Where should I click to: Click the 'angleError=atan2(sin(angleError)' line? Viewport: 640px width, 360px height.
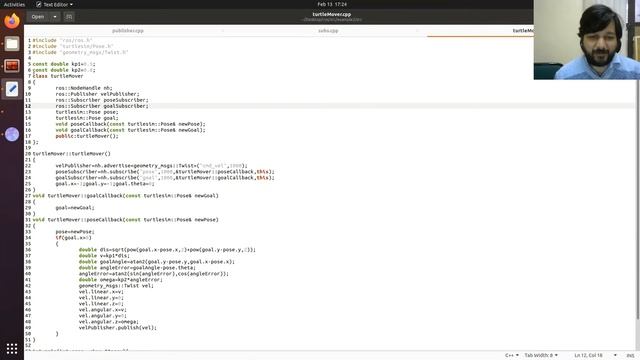coord(153,274)
